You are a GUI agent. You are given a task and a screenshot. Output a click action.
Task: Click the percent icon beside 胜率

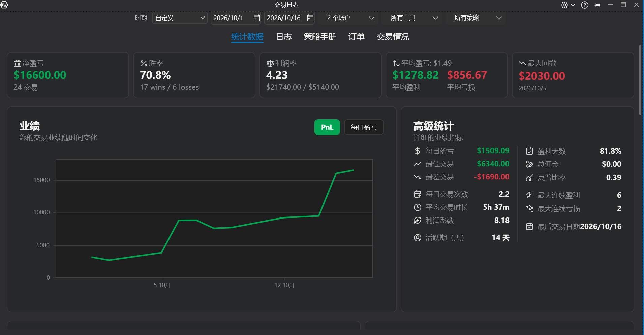point(144,63)
